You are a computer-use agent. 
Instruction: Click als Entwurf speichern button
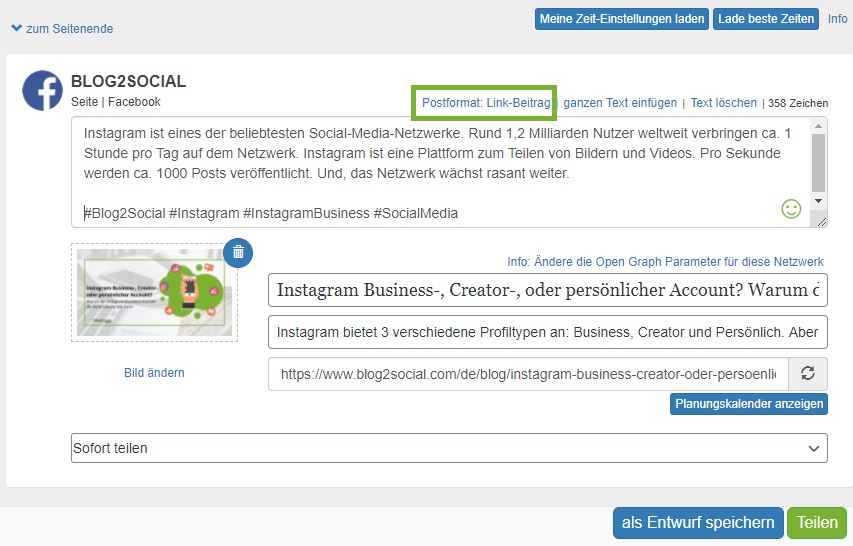[x=698, y=523]
